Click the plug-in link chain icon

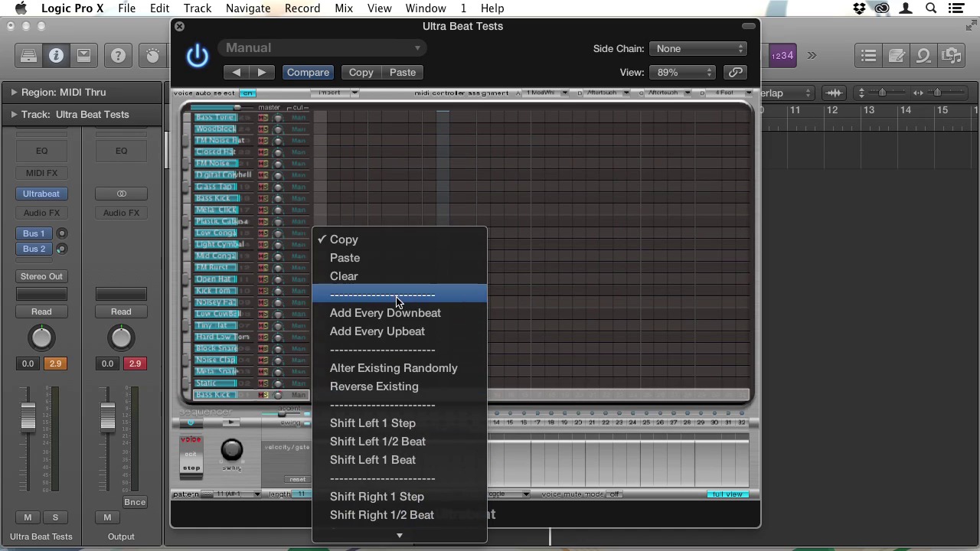pyautogui.click(x=735, y=72)
